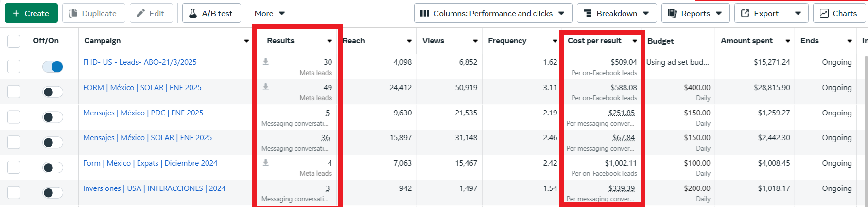Open the Results column dropdown arrow
The height and width of the screenshot is (207, 868).
click(330, 41)
